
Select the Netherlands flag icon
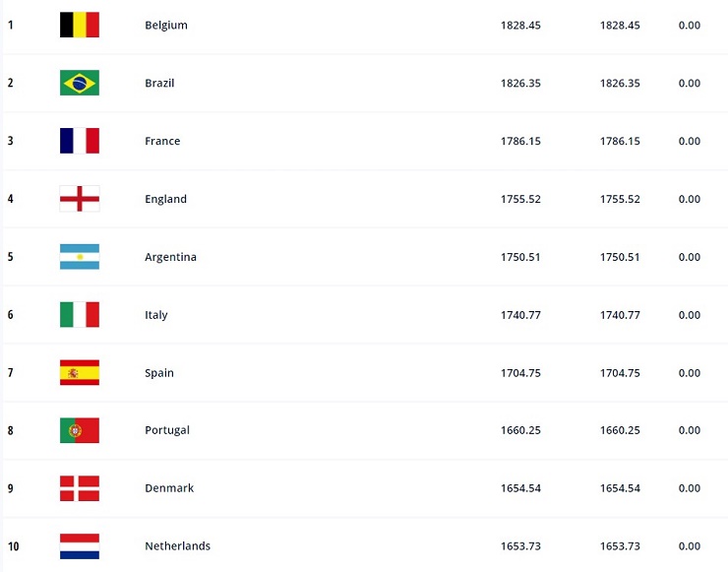80,546
